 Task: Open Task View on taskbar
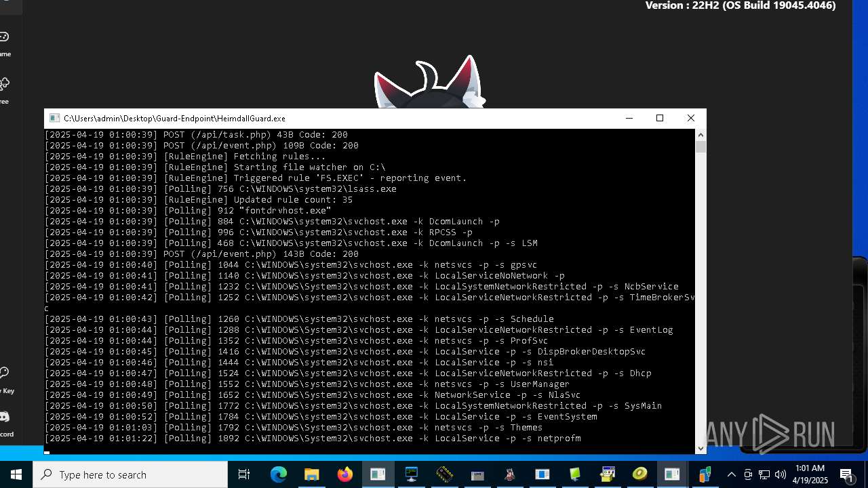(x=244, y=474)
